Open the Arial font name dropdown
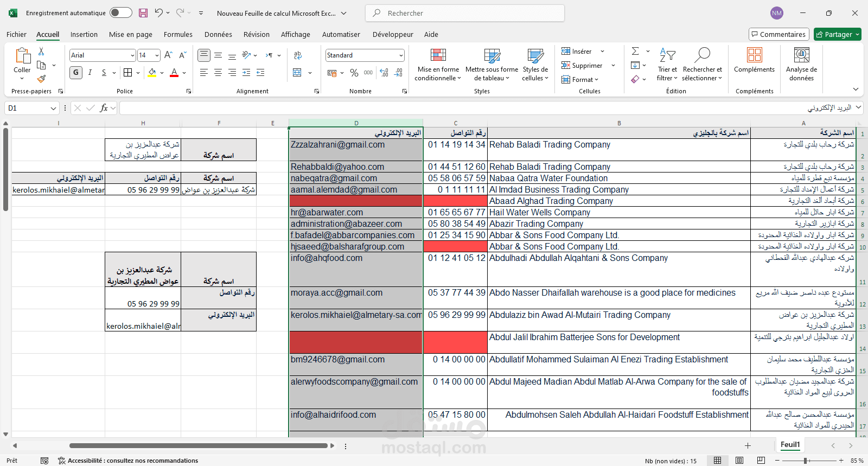The width and height of the screenshot is (868, 466). click(132, 55)
